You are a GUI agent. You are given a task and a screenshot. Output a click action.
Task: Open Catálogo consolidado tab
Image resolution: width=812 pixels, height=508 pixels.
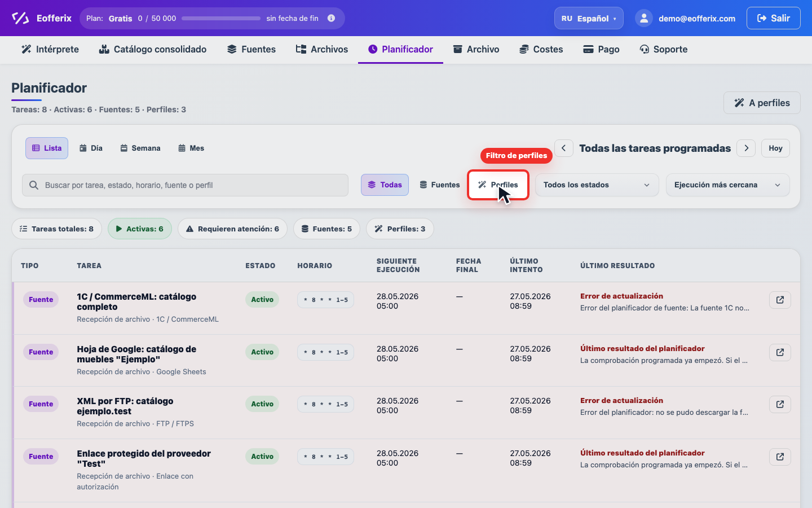pos(153,49)
